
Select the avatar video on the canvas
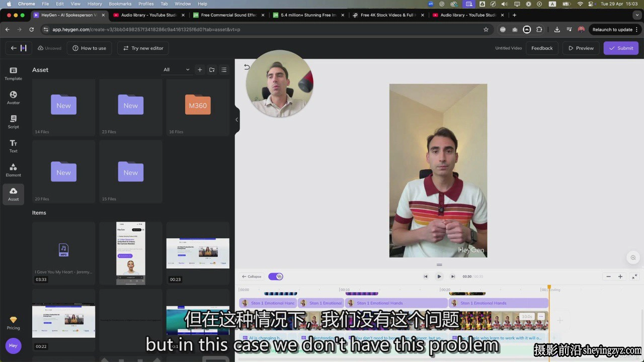click(x=438, y=170)
